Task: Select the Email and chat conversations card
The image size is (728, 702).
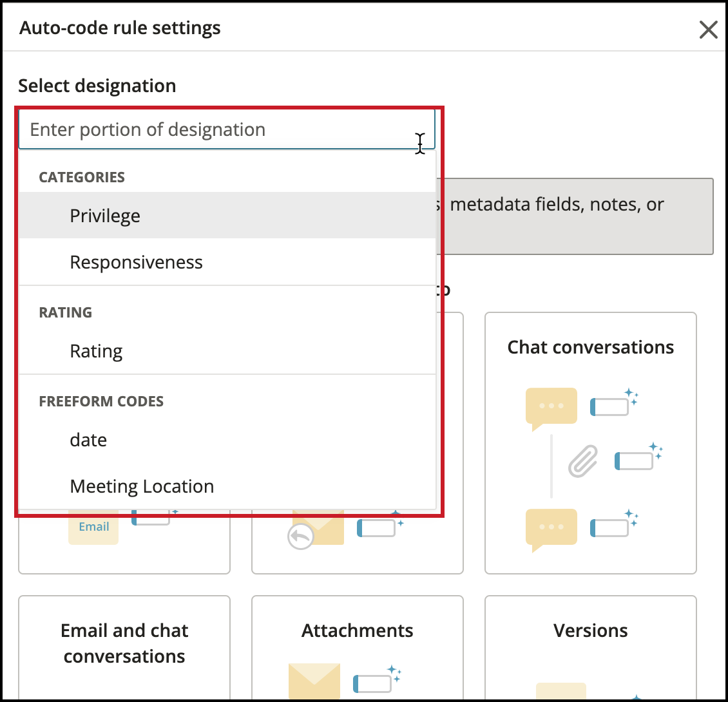Action: [124, 648]
